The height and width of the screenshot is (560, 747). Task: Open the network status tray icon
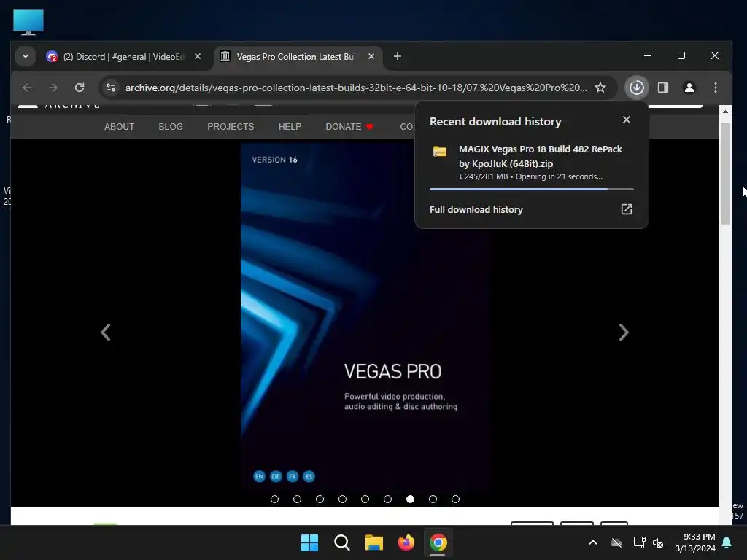tap(639, 542)
